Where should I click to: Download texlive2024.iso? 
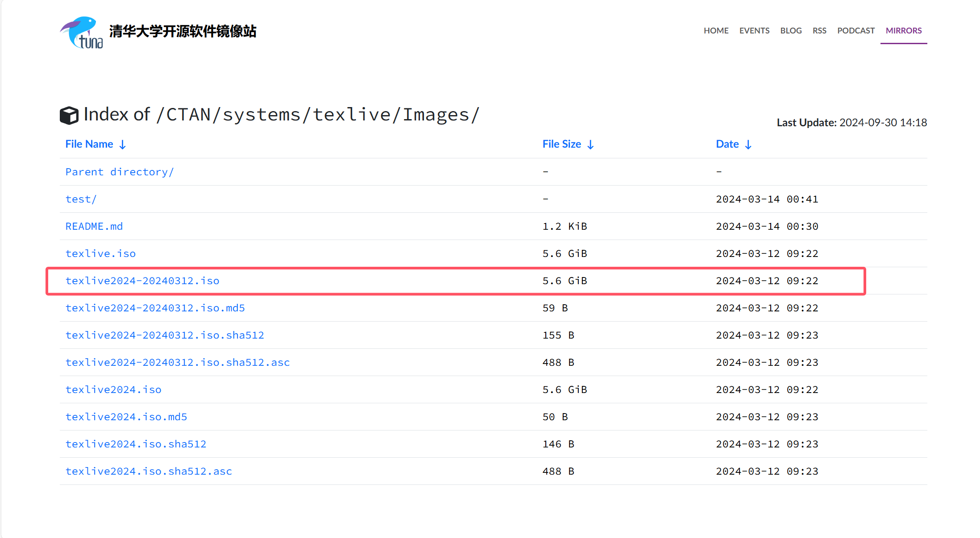pyautogui.click(x=113, y=389)
